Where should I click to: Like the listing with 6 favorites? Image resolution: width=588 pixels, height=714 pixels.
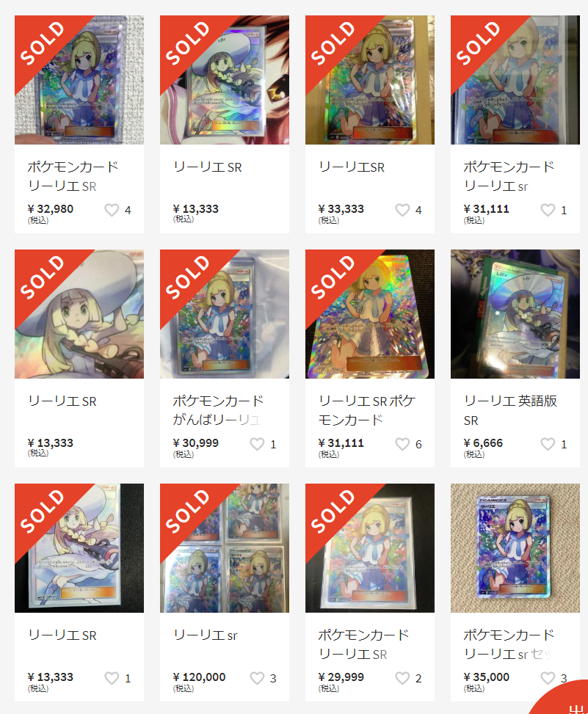tap(402, 444)
